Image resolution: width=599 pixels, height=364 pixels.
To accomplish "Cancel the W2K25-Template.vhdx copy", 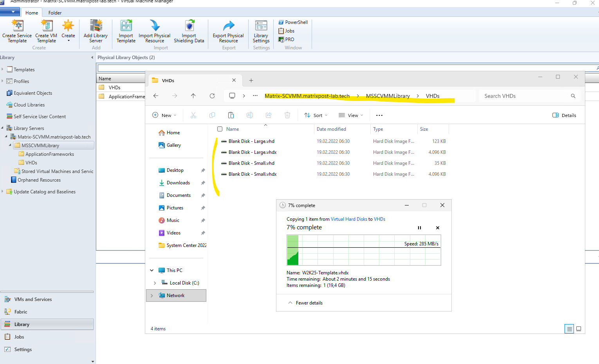I will pyautogui.click(x=438, y=228).
